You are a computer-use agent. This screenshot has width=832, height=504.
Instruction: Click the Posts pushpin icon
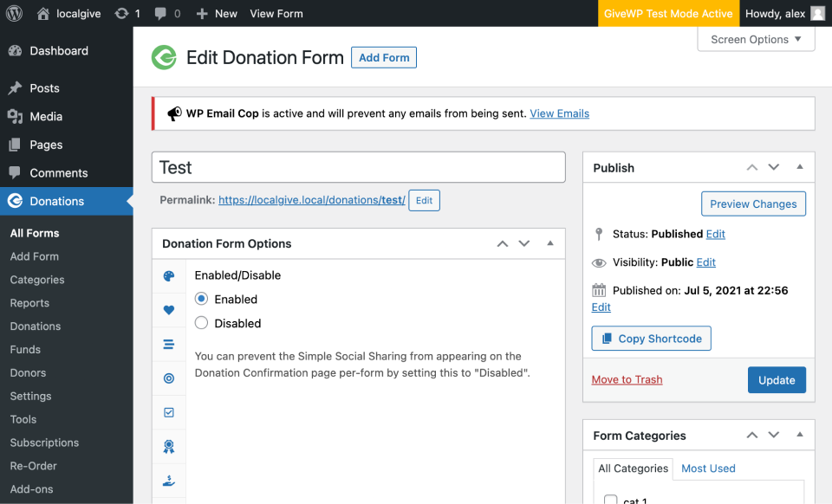tap(15, 88)
